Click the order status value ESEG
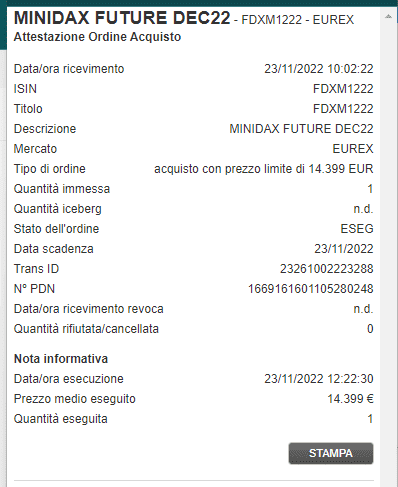The width and height of the screenshot is (398, 487). tap(357, 229)
